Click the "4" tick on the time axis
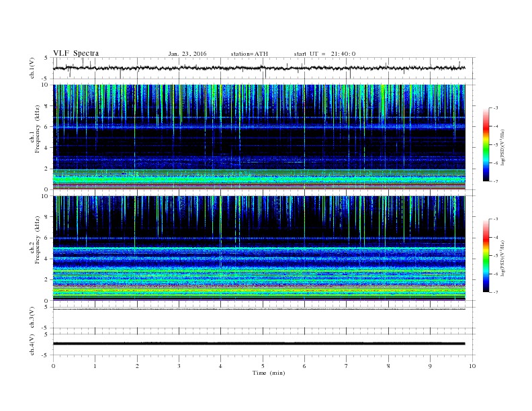 coord(220,366)
